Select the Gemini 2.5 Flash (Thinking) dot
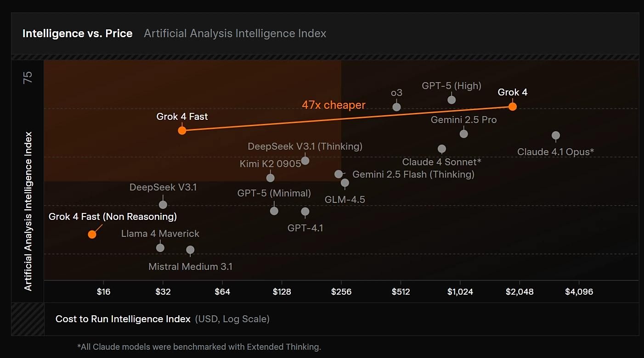Screen dimensions: 644x358 click(x=339, y=174)
